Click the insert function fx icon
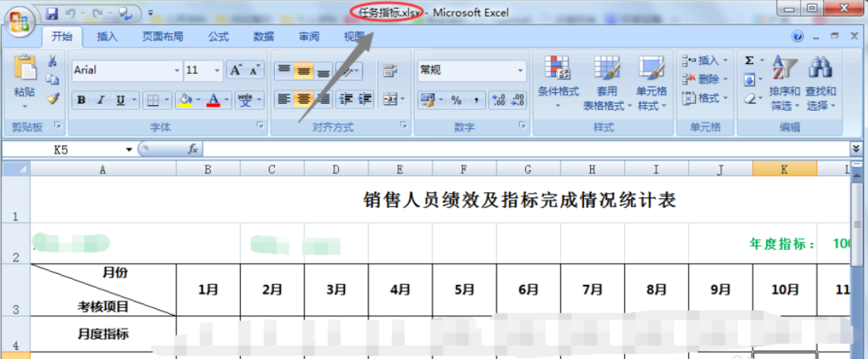 193,150
